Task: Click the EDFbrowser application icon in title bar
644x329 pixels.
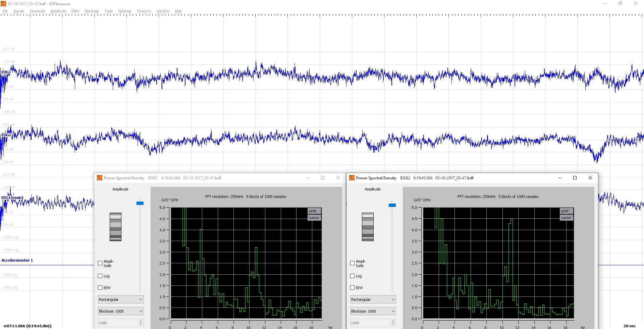Action: [x=3, y=4]
